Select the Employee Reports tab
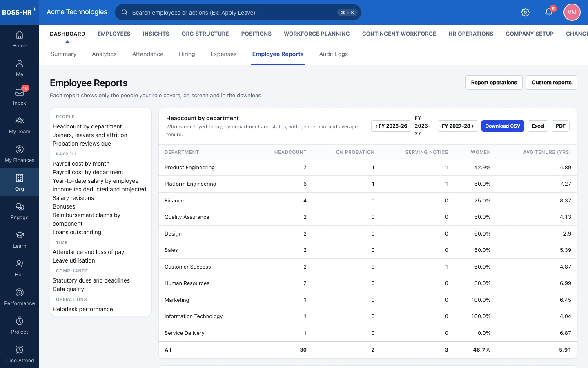 click(x=278, y=54)
